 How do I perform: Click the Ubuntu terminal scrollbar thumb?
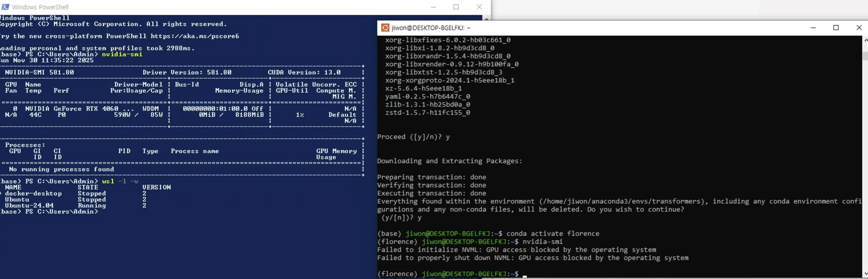pos(865,56)
